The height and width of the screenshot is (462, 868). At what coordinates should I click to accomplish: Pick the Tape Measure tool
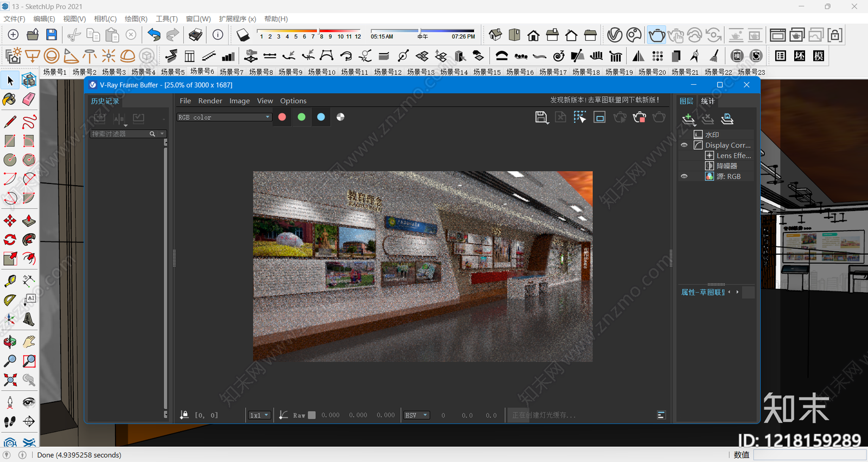tap(10, 280)
